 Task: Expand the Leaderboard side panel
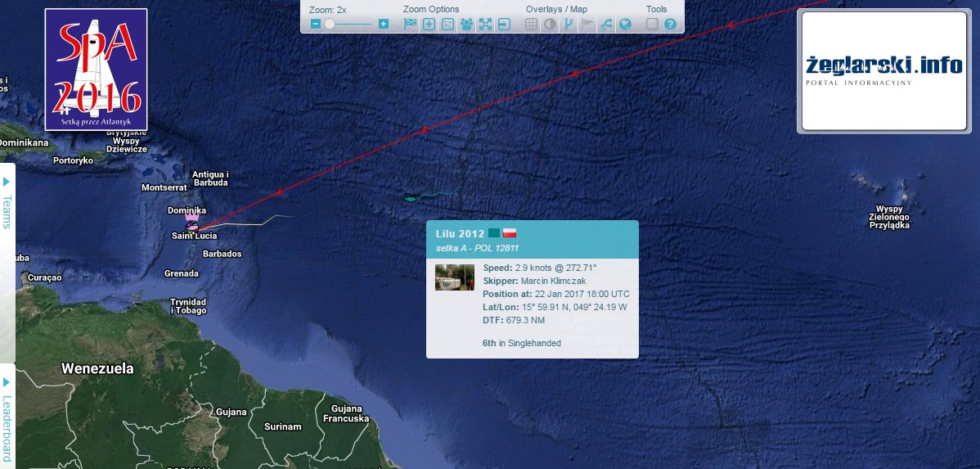point(7,417)
